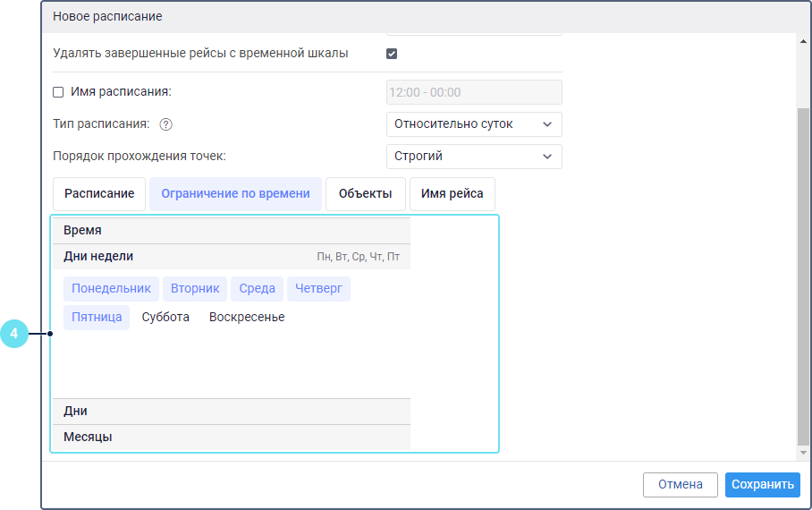This screenshot has width=812, height=510.
Task: Toggle the Среда weekday chip
Action: pyautogui.click(x=257, y=289)
